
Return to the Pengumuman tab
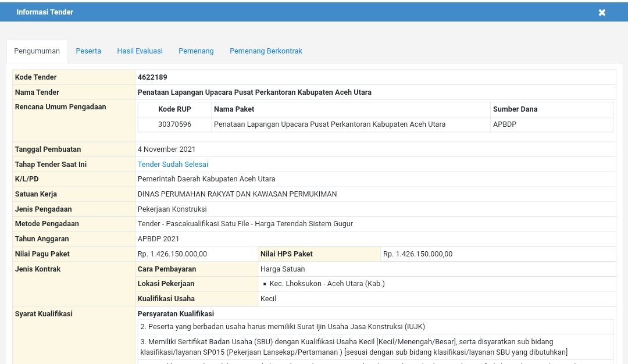(37, 51)
